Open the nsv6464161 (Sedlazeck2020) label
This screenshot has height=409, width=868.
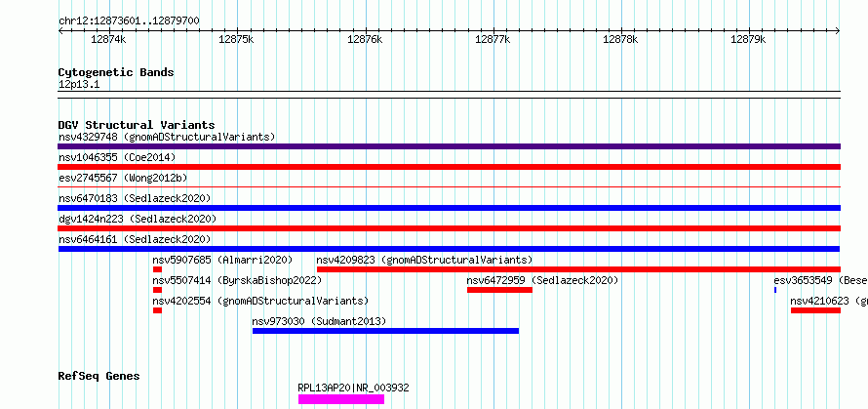(135, 239)
